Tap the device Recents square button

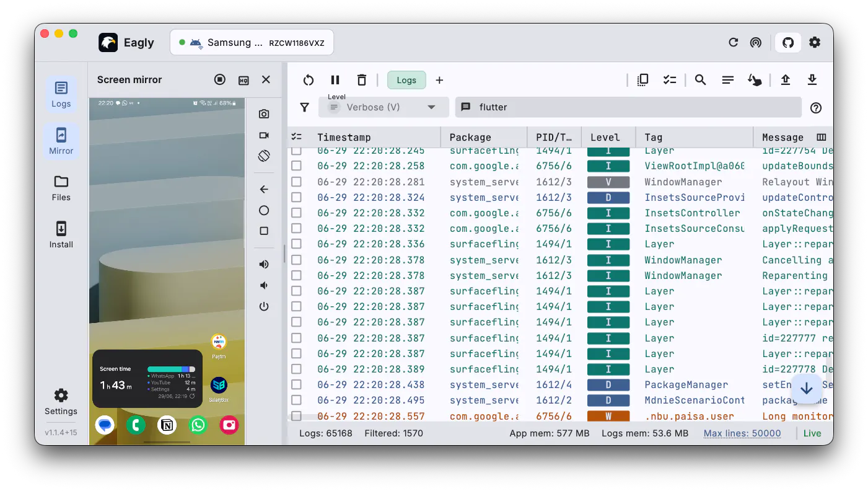pos(264,231)
